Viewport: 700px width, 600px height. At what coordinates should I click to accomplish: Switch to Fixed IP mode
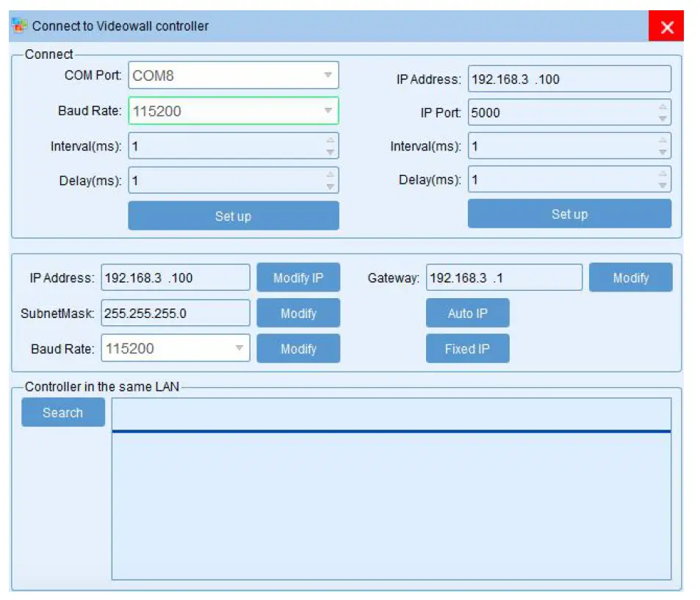pos(467,348)
